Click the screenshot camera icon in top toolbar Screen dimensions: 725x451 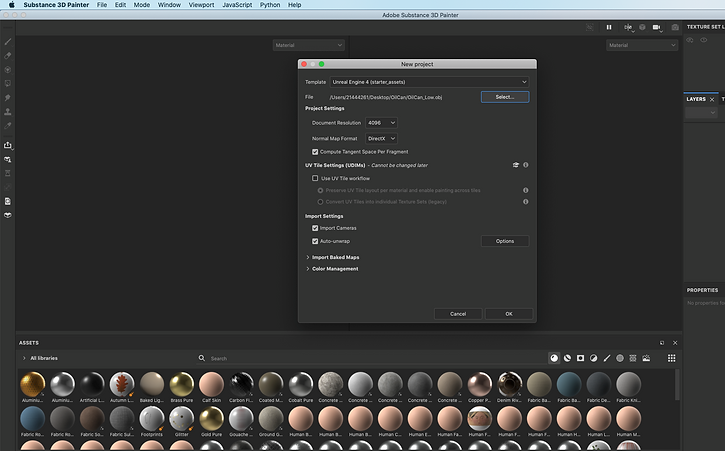pyautogui.click(x=675, y=27)
